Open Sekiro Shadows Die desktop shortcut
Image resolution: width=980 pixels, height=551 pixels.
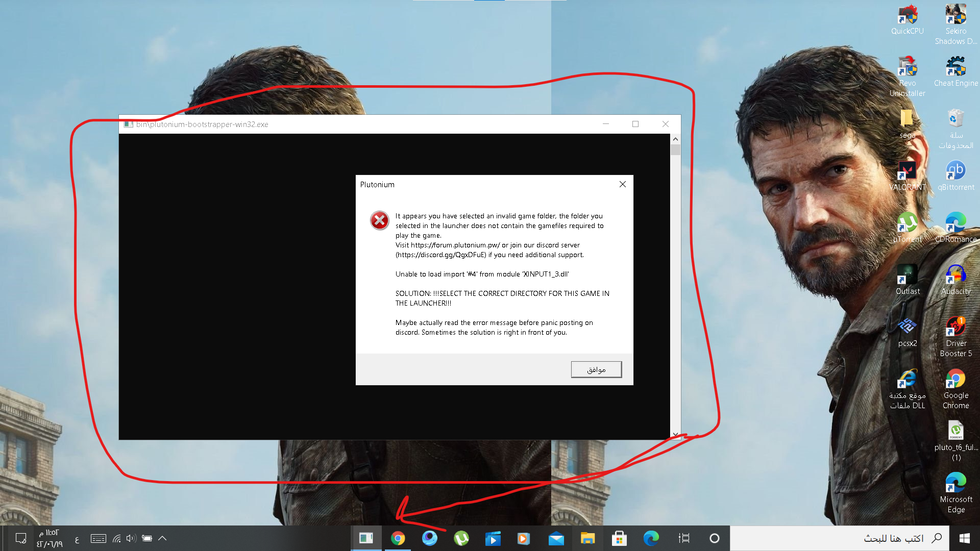[955, 24]
